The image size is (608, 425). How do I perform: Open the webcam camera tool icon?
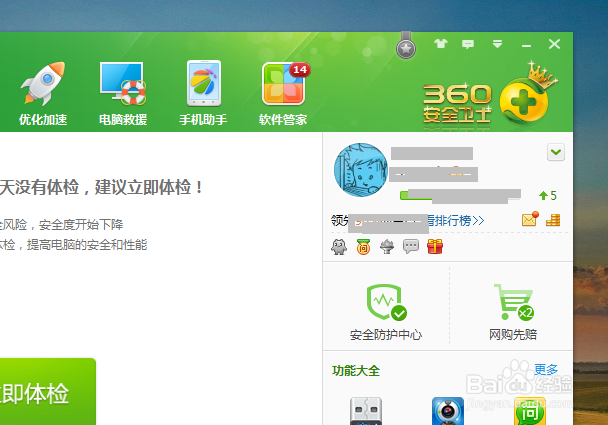(448, 411)
